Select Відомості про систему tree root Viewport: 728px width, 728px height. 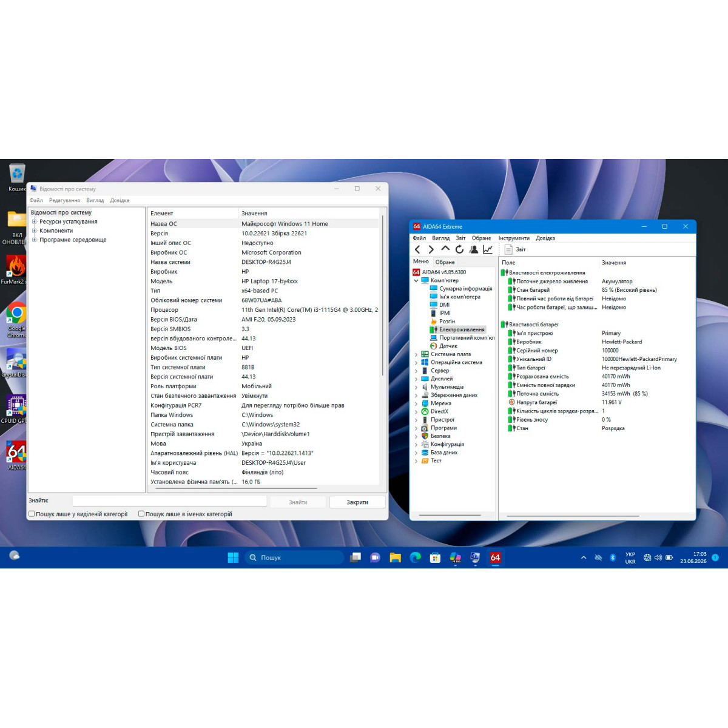(x=61, y=212)
